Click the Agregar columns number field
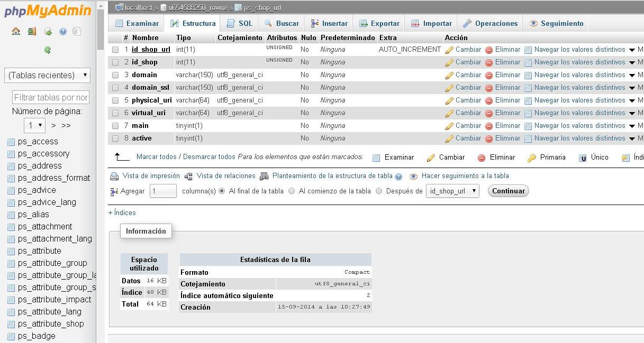This screenshot has width=644, height=343. click(x=163, y=191)
